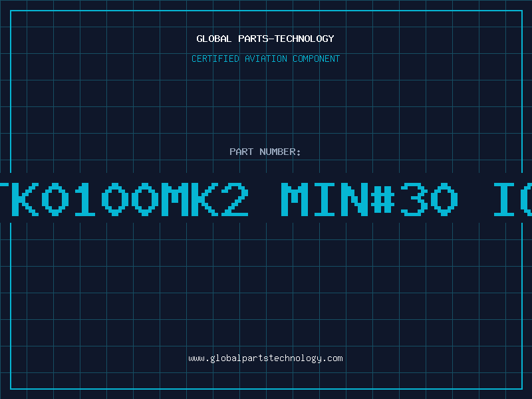
Task: Click the CERTIFIED AVIATION COMPONENT subtitle
Action: point(265,59)
